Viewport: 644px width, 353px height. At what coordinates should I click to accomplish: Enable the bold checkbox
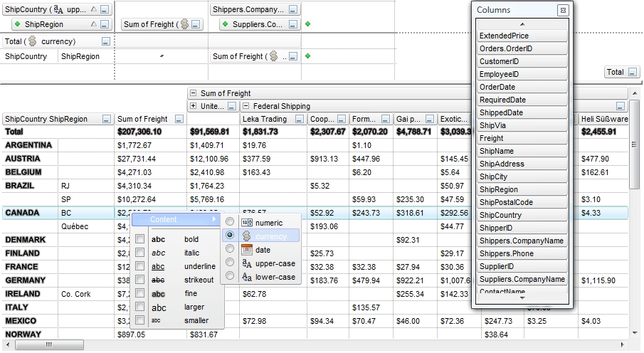click(140, 239)
